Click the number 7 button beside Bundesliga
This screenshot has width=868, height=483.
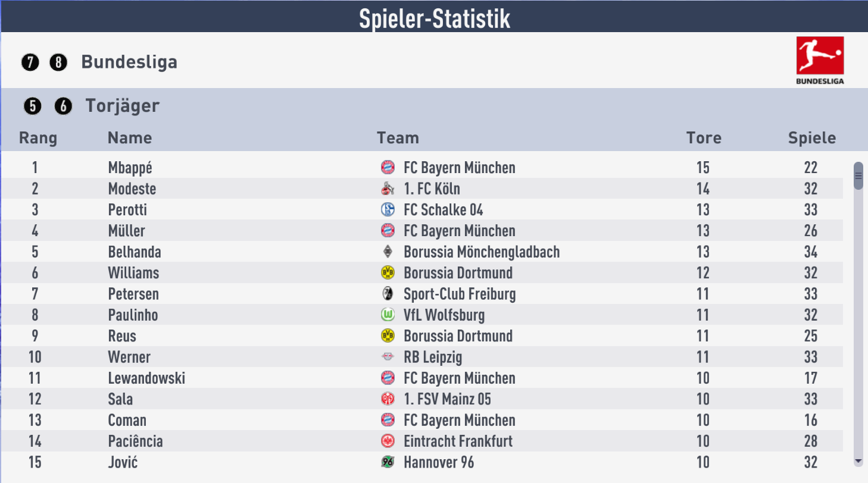tap(30, 62)
